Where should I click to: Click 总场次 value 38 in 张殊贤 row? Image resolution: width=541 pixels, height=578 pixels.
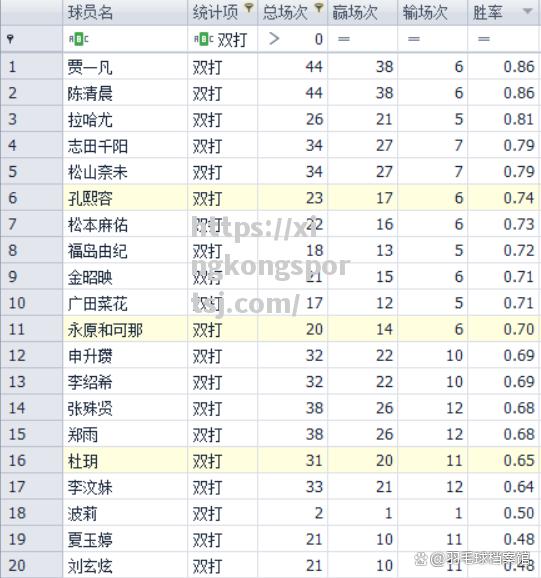(x=314, y=408)
